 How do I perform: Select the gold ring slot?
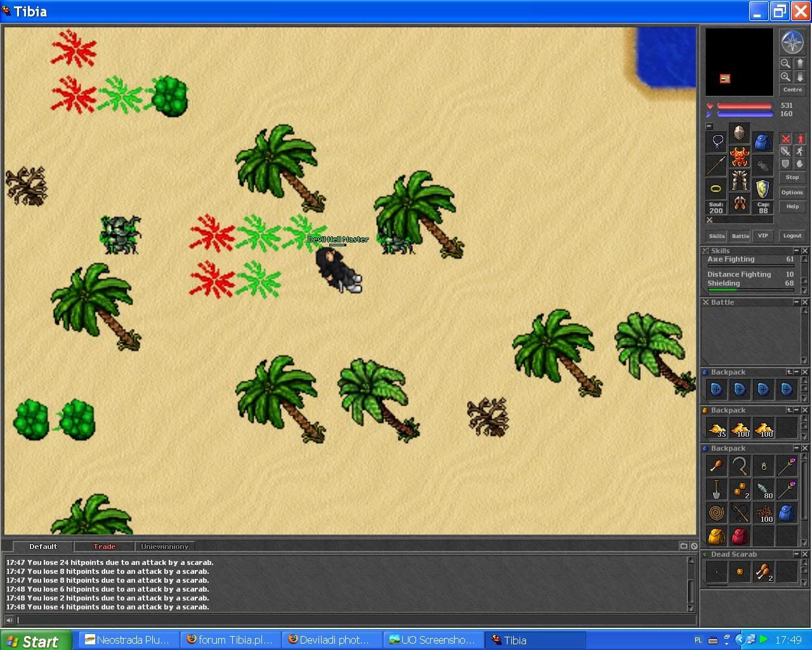[716, 189]
